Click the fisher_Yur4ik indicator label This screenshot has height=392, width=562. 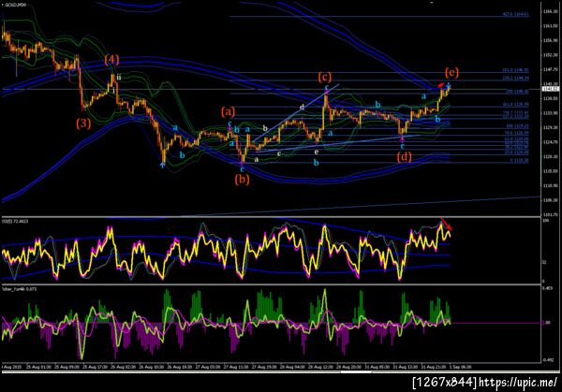pos(18,289)
